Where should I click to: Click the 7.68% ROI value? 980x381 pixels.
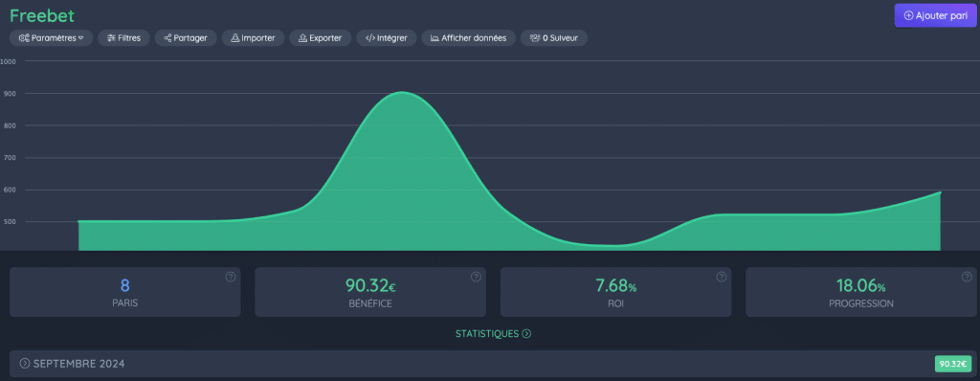click(x=615, y=286)
